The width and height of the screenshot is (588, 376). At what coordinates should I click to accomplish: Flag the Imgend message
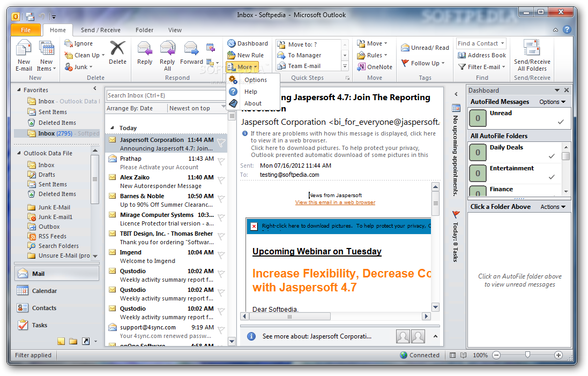pyautogui.click(x=221, y=255)
